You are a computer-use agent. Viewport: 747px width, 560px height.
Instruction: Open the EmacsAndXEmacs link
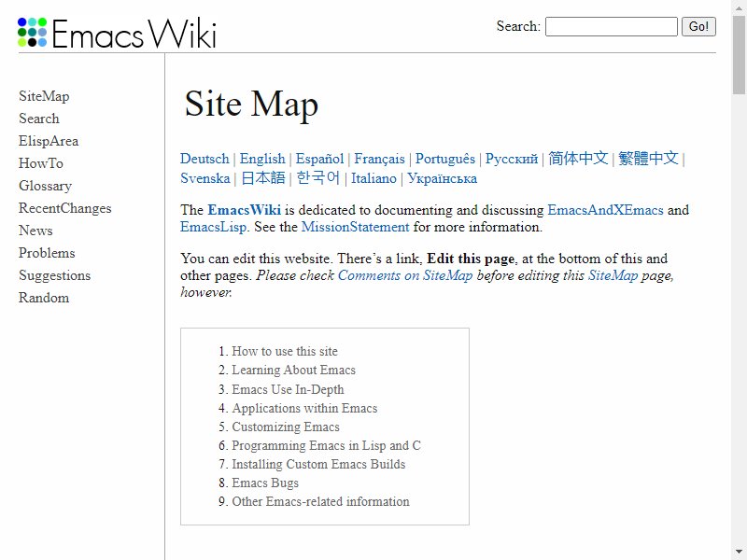(605, 210)
